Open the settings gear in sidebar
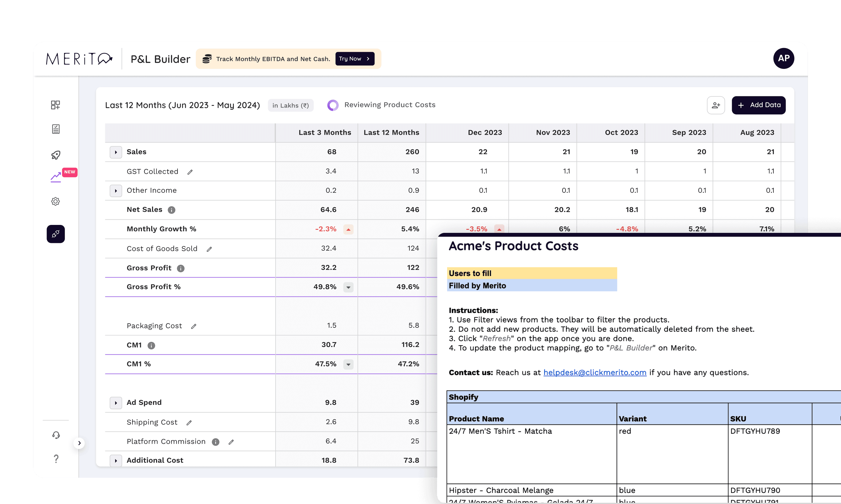 coord(56,201)
